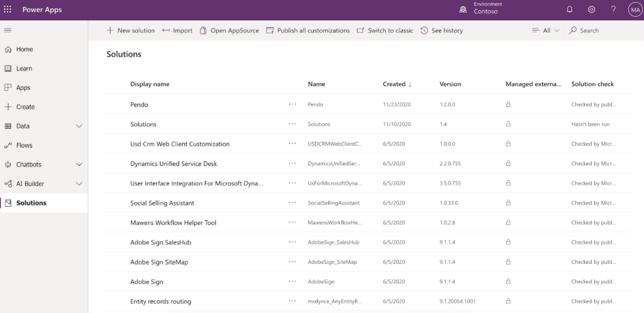
Task: Expand the AI Builder section chevron
Action: pos(79,184)
